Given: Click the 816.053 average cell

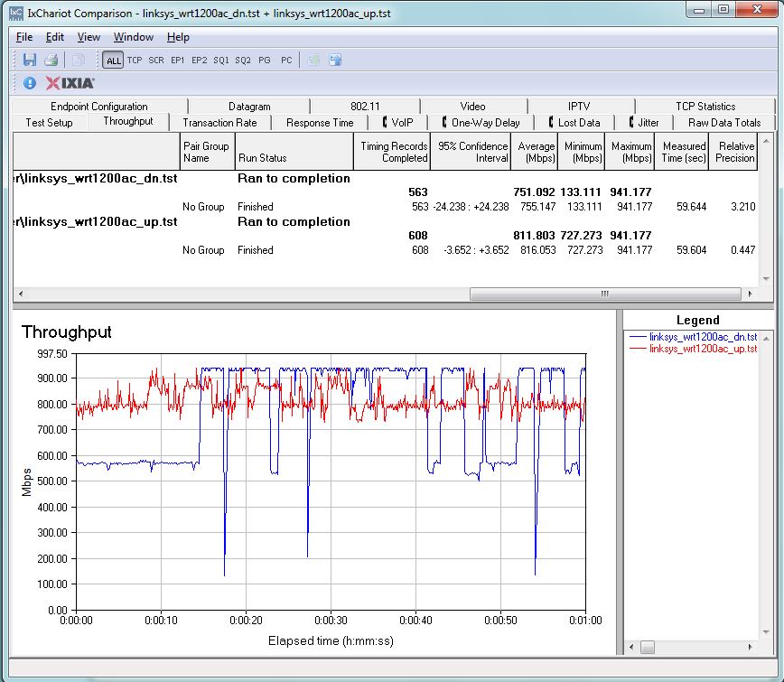Looking at the screenshot, I should (537, 250).
